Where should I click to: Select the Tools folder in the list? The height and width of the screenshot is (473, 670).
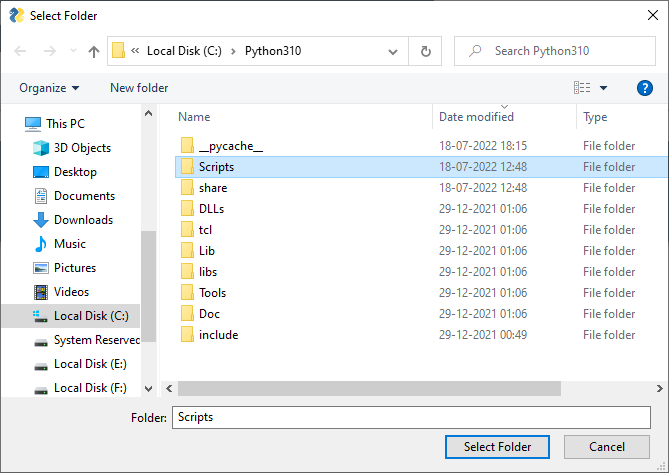coord(212,293)
